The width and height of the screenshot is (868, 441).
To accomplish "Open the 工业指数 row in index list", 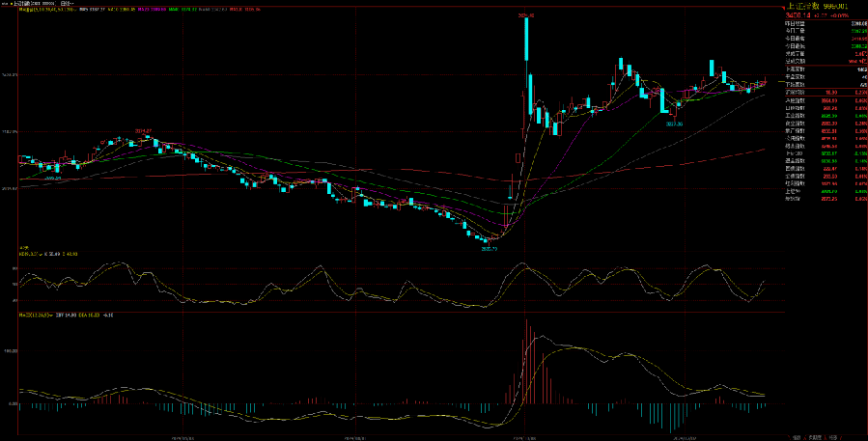I will click(825, 116).
